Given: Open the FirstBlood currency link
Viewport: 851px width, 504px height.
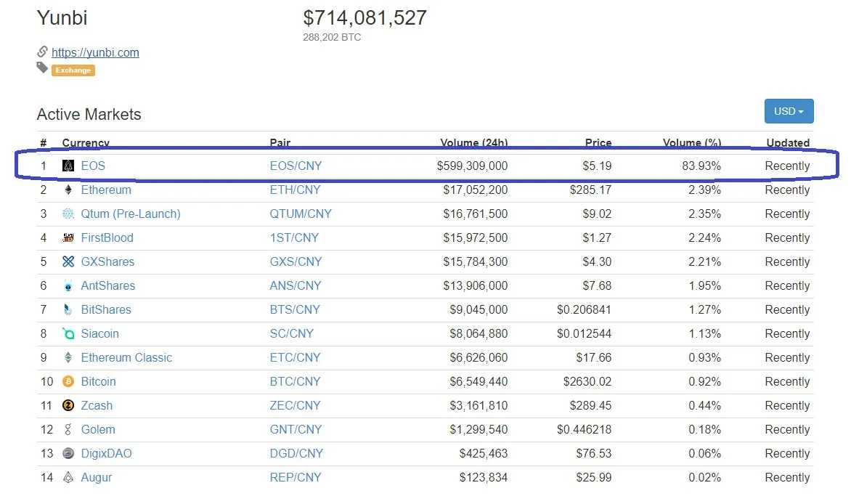Looking at the screenshot, I should pyautogui.click(x=107, y=237).
